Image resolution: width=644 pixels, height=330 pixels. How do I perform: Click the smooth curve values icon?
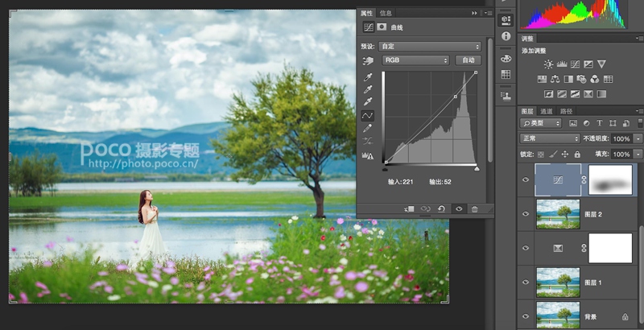point(368,141)
